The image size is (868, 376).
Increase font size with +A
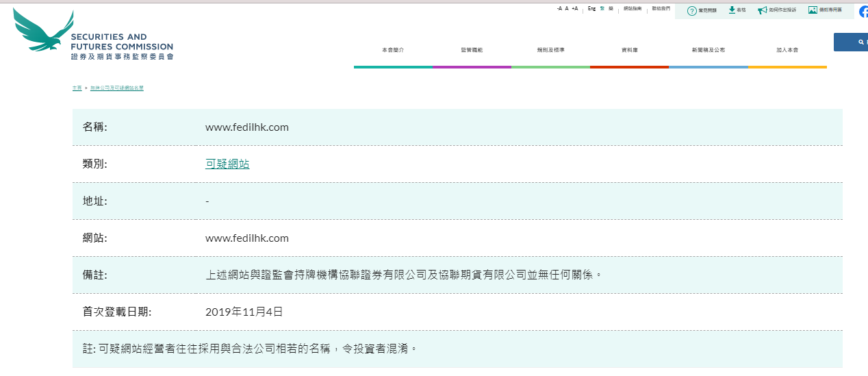click(x=574, y=9)
